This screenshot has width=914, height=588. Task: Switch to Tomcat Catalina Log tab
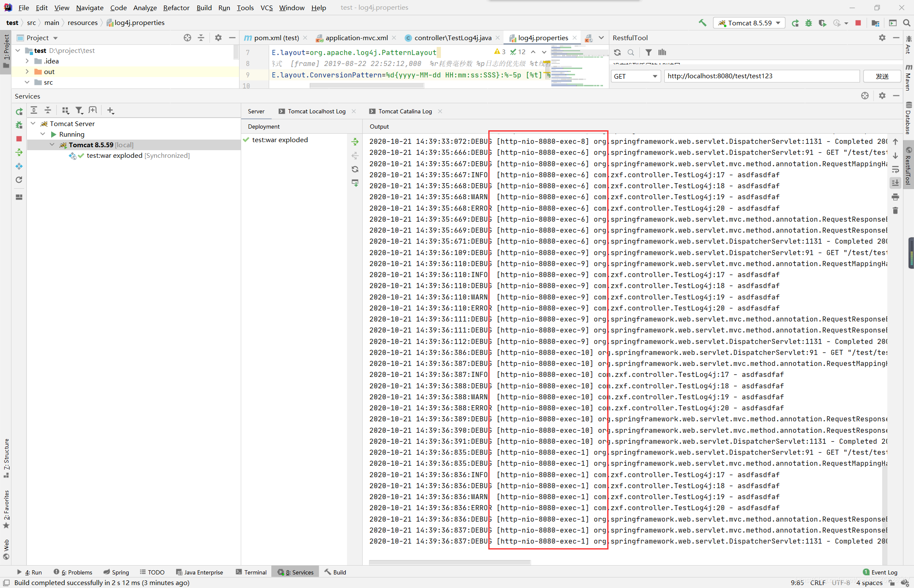pyautogui.click(x=405, y=111)
